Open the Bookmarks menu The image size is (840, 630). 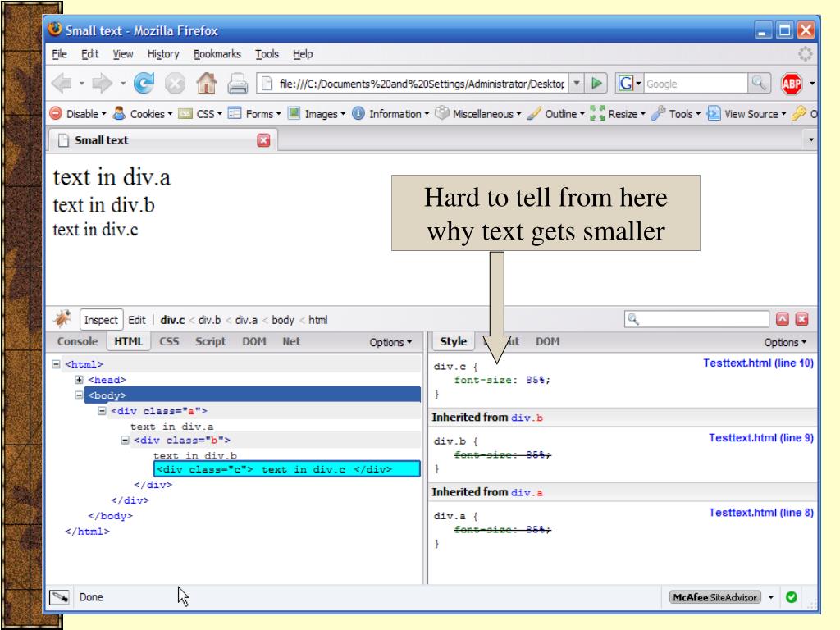tap(217, 54)
